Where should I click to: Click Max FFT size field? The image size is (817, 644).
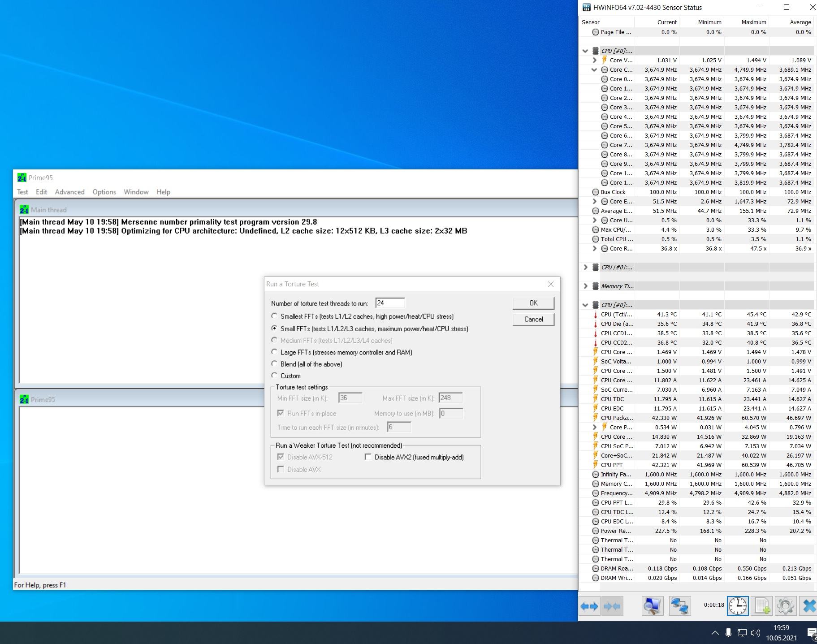pos(451,398)
